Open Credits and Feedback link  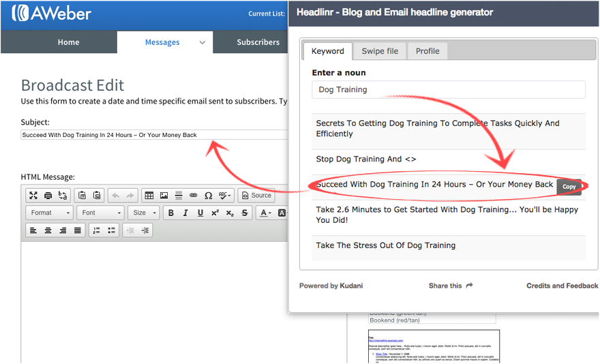(x=562, y=286)
